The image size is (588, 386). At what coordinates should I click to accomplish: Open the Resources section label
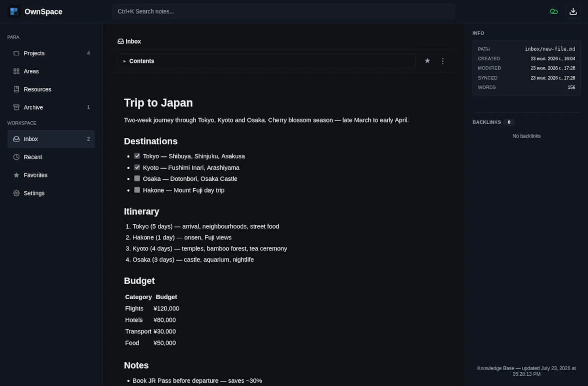tap(37, 89)
